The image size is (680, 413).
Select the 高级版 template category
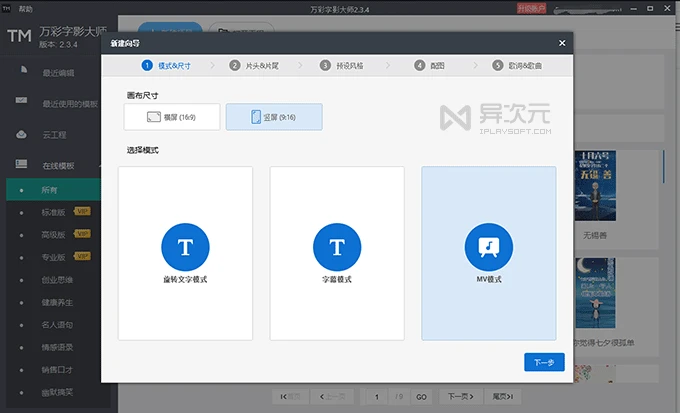53,235
